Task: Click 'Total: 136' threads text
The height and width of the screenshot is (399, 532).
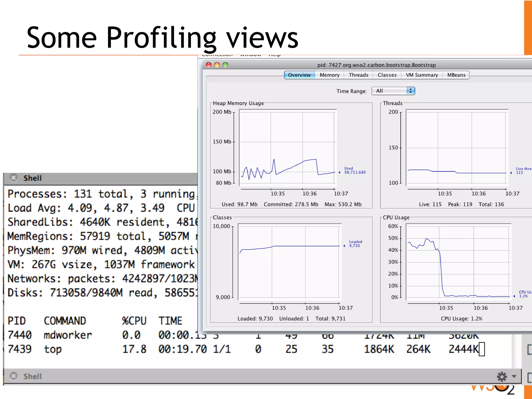Action: (491, 204)
